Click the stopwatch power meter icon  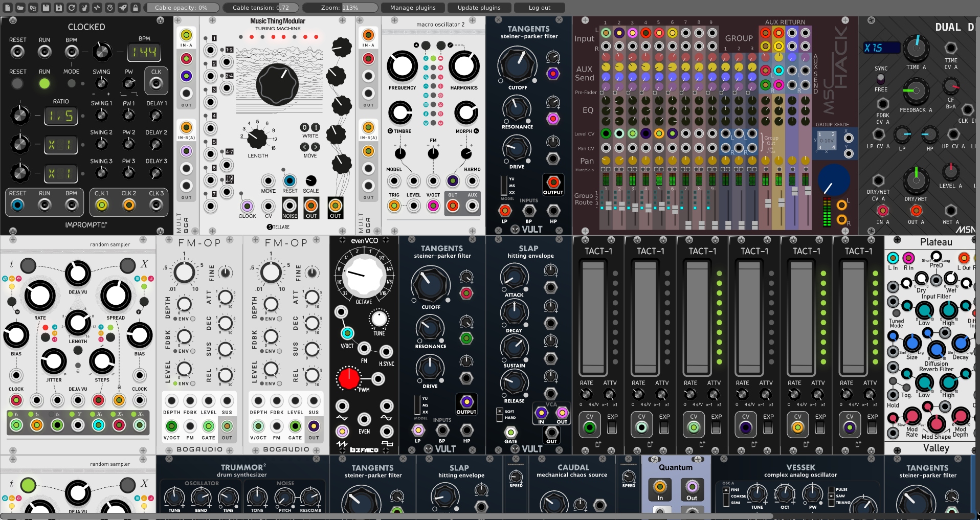click(x=109, y=8)
